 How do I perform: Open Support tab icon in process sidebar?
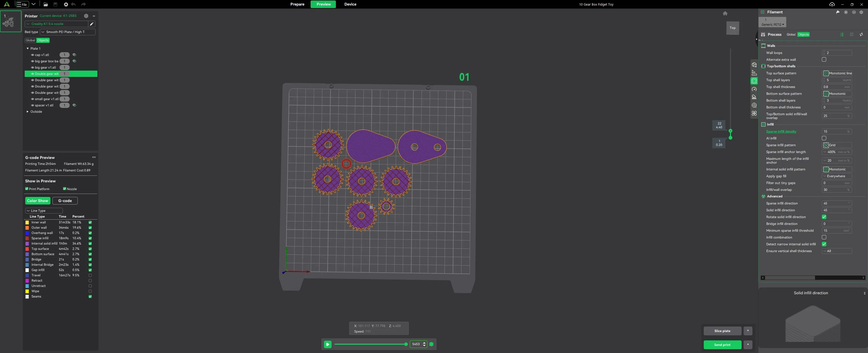tap(754, 97)
